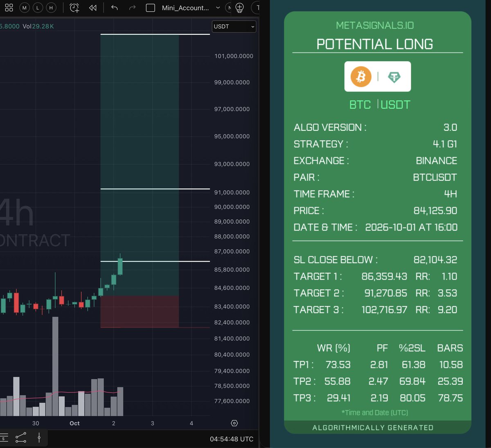The image size is (491, 448).
Task: Click the EXCHANGE value BINANCE
Action: coord(436,161)
